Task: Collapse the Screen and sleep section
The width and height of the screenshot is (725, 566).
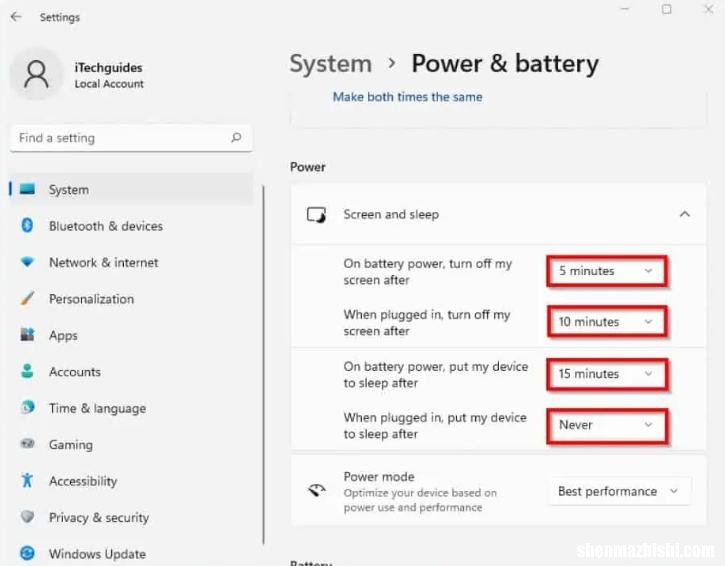Action: (x=685, y=214)
